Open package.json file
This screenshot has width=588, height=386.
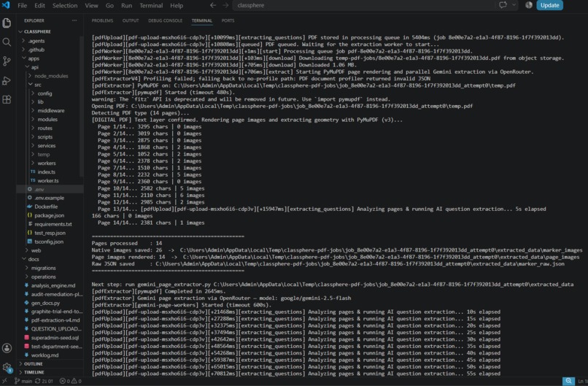click(x=49, y=215)
